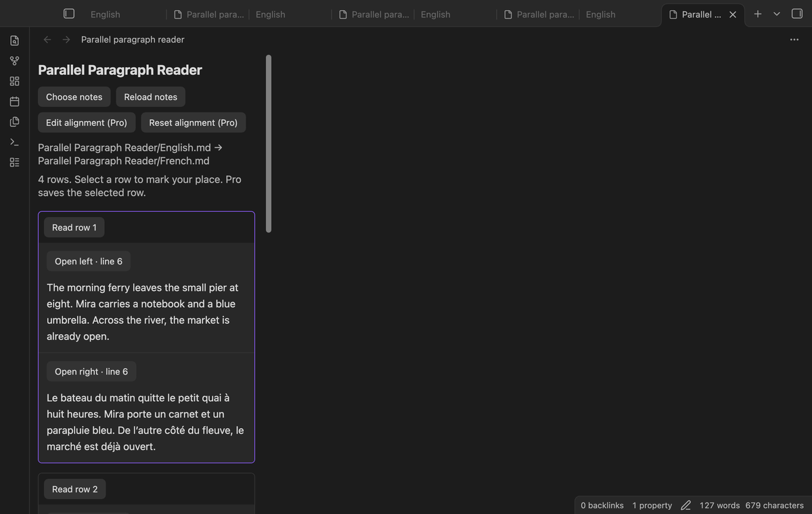
Task: Open today's daily note calendar icon
Action: click(14, 101)
